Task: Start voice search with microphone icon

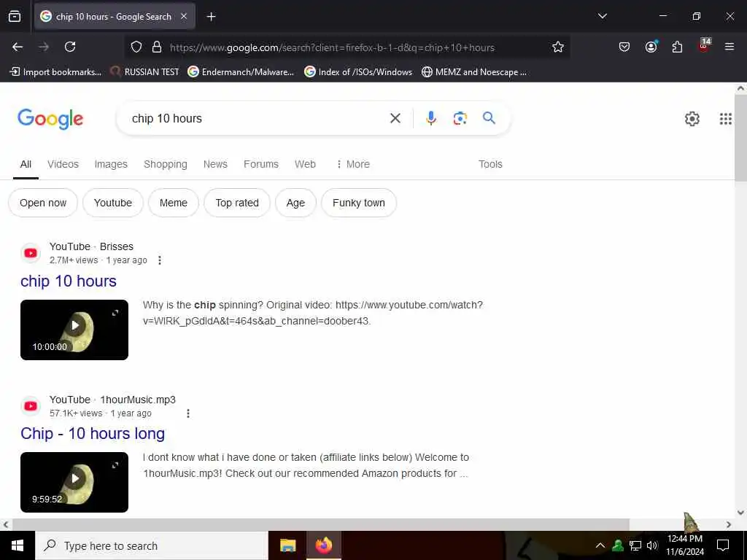Action: click(430, 118)
